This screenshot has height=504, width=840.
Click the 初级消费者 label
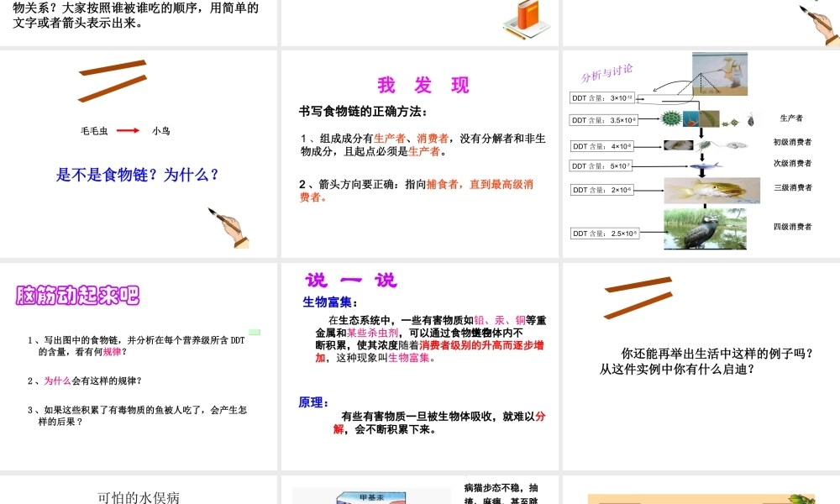point(792,142)
